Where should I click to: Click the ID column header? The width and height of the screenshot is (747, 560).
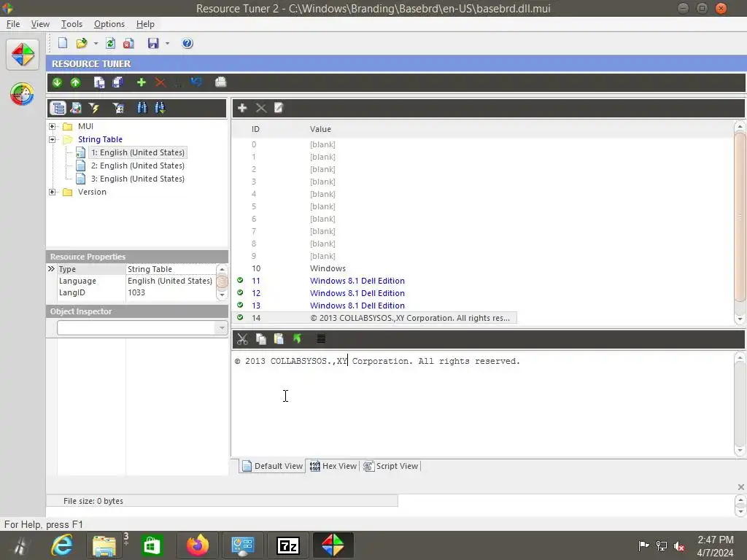255,129
